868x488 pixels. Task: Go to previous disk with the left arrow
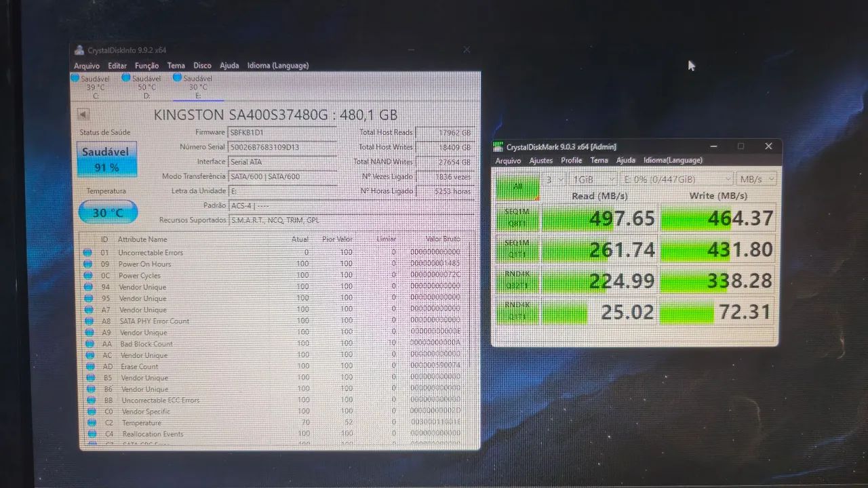point(83,115)
